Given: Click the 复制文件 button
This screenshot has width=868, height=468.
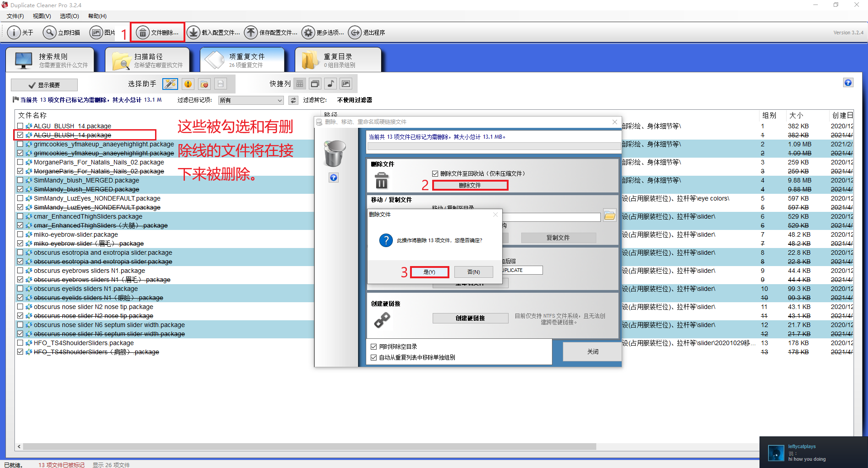Looking at the screenshot, I should (x=558, y=238).
